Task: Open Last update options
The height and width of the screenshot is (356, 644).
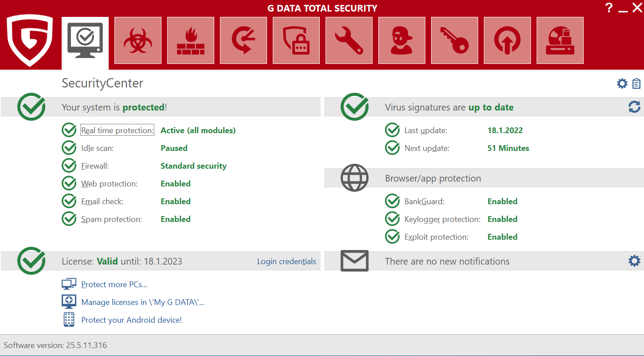Action: [426, 131]
